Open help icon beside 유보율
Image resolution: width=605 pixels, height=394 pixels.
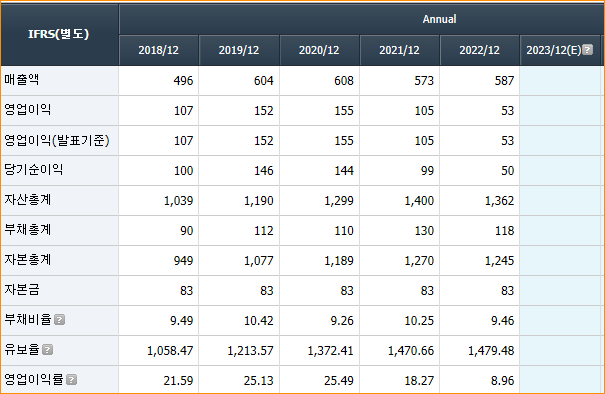(47, 350)
